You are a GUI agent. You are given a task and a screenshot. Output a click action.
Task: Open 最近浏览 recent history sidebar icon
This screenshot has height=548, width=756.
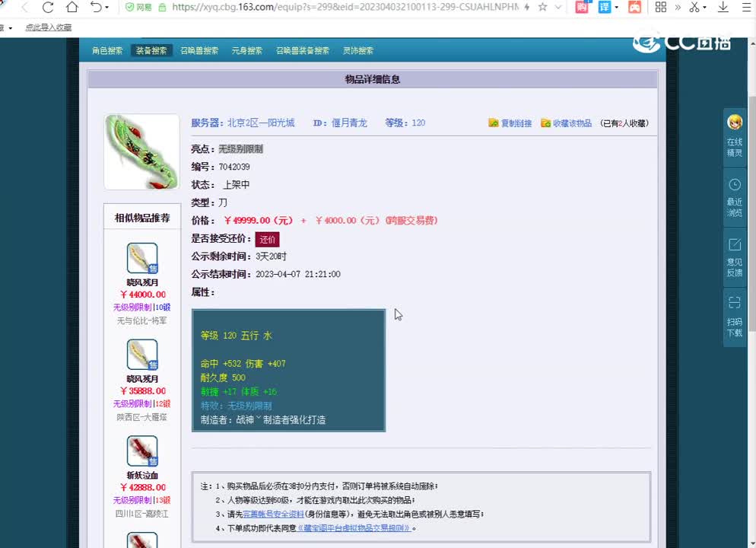[x=734, y=198]
